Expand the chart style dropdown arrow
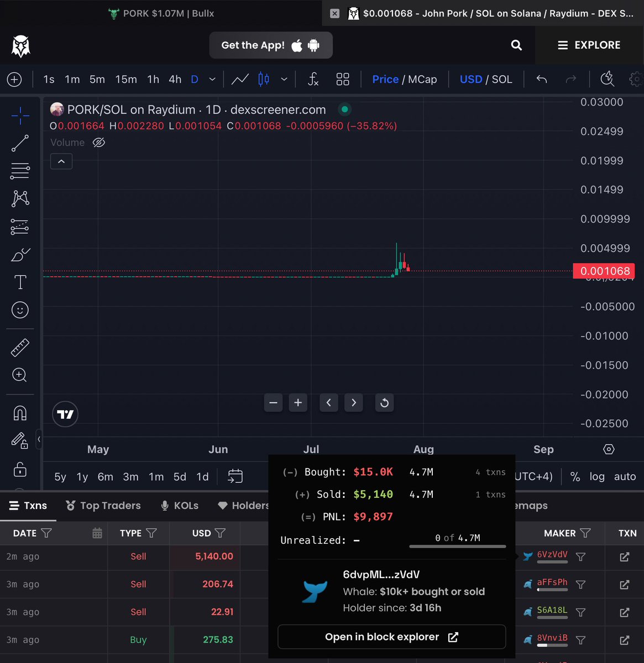The height and width of the screenshot is (663, 644). tap(284, 80)
